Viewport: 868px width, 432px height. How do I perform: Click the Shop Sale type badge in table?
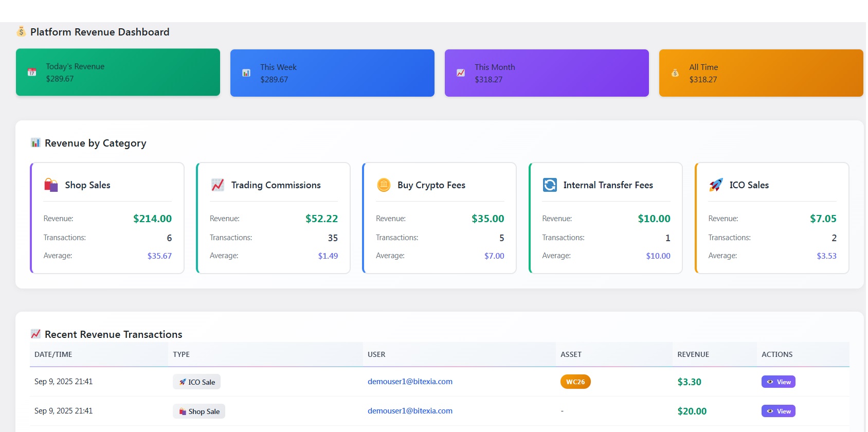199,411
